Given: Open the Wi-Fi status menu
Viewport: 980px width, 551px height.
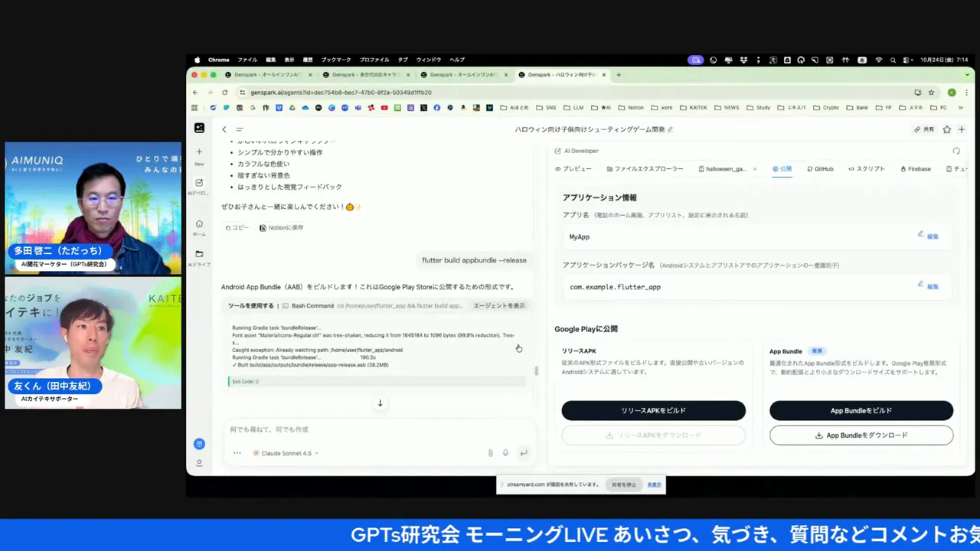Looking at the screenshot, I should (878, 60).
